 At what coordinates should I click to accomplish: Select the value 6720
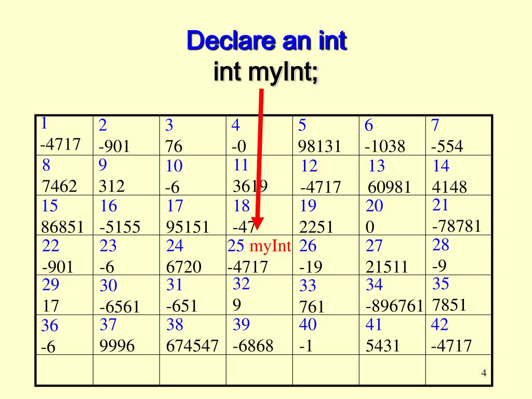(x=183, y=267)
